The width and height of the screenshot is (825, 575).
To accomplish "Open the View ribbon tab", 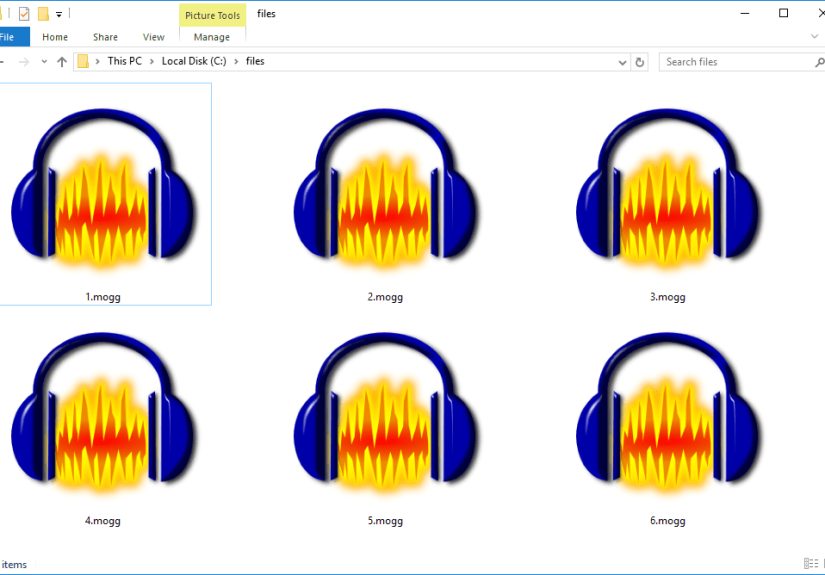I will pos(154,37).
